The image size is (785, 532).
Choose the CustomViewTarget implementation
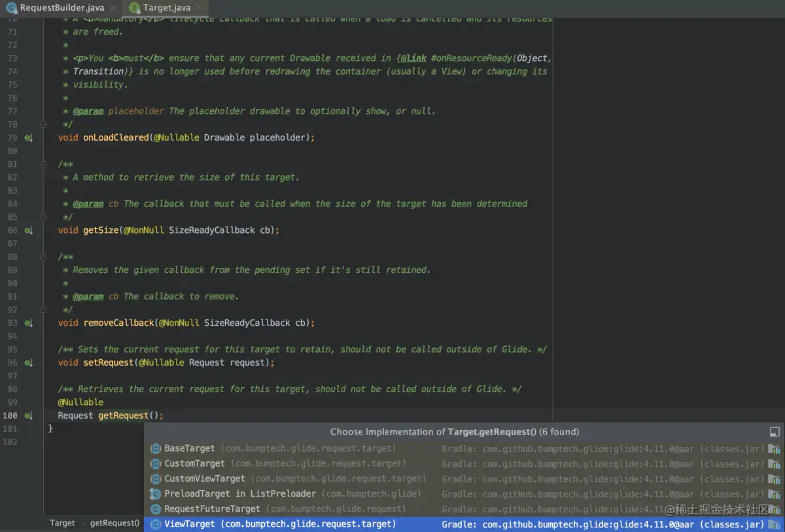coord(464,479)
